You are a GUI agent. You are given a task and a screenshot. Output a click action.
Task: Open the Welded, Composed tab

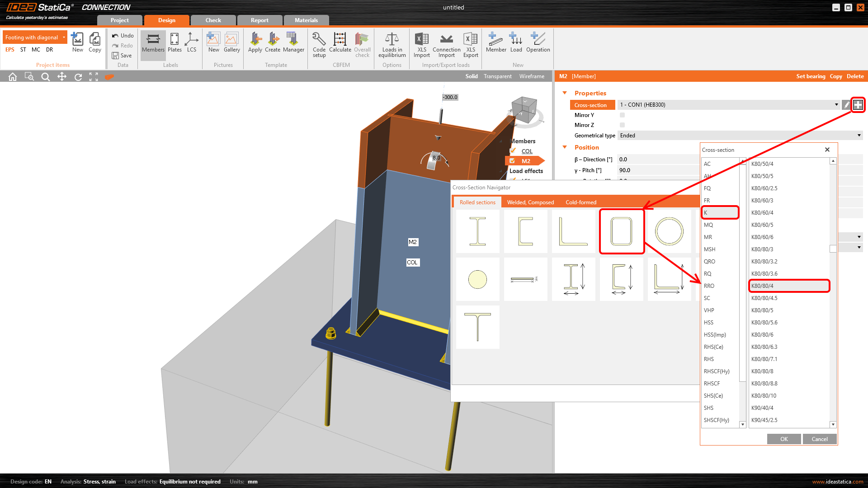pos(530,202)
